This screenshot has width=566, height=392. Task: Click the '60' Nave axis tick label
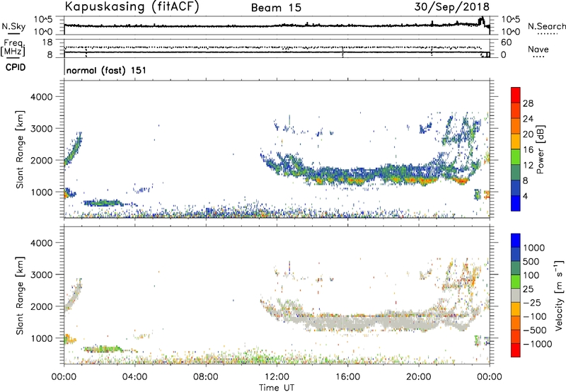click(506, 42)
